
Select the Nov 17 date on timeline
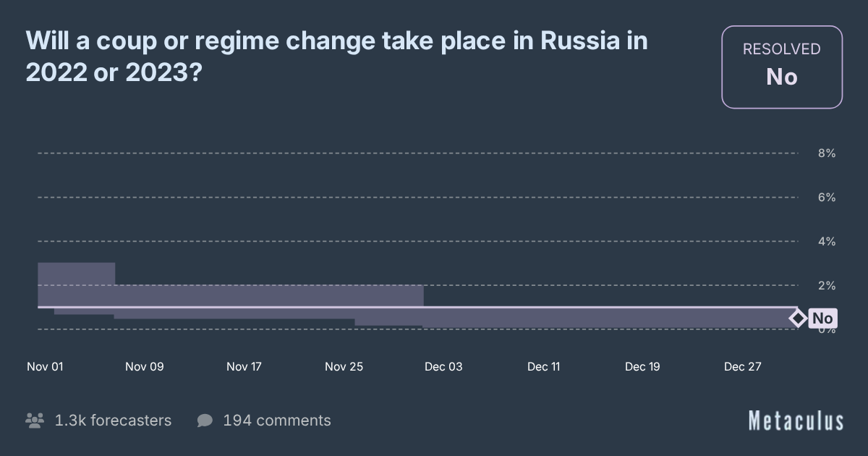[x=244, y=366]
